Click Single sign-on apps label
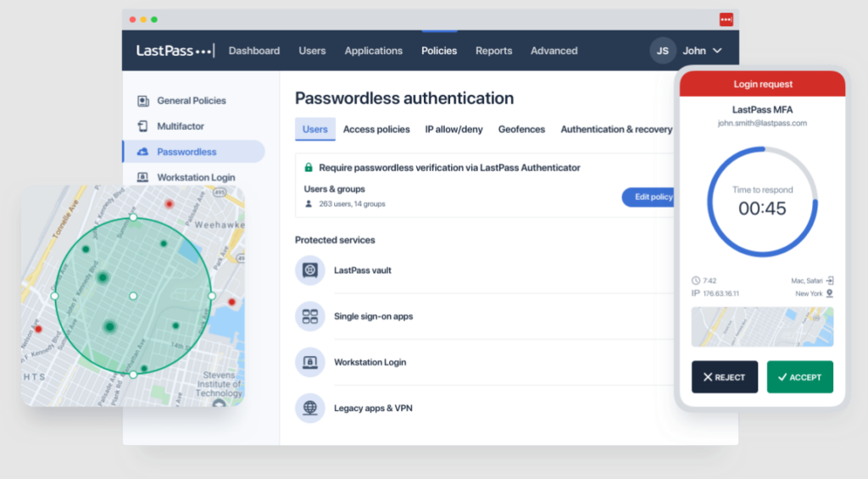The image size is (868, 479). point(373,316)
